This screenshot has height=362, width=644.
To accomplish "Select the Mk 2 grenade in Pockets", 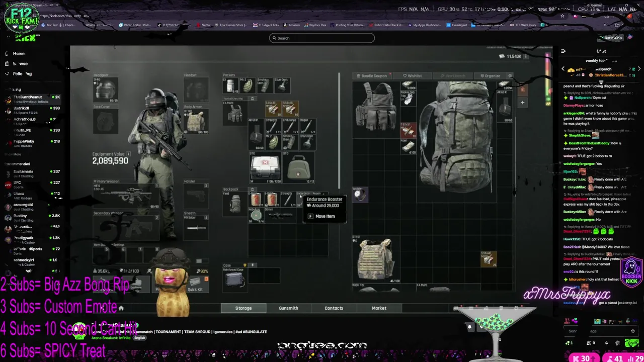I will point(247,85).
